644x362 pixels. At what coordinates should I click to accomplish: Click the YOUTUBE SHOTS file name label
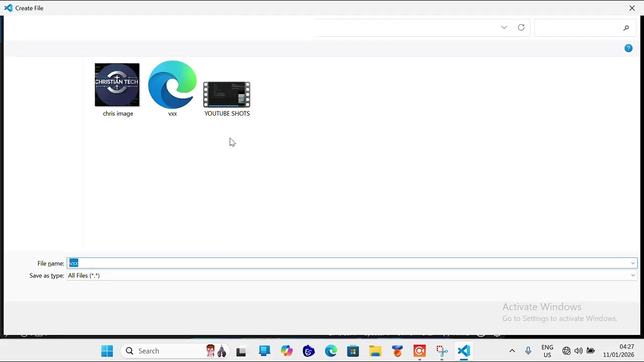[227, 114]
